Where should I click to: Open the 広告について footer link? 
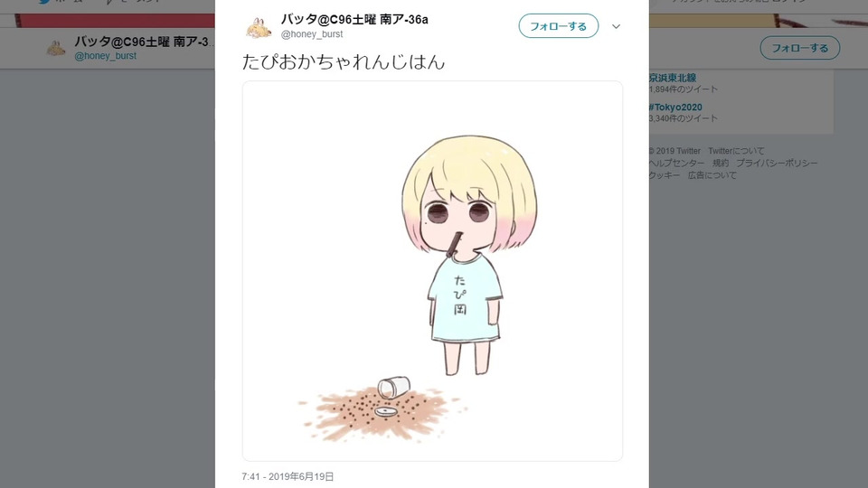(712, 175)
